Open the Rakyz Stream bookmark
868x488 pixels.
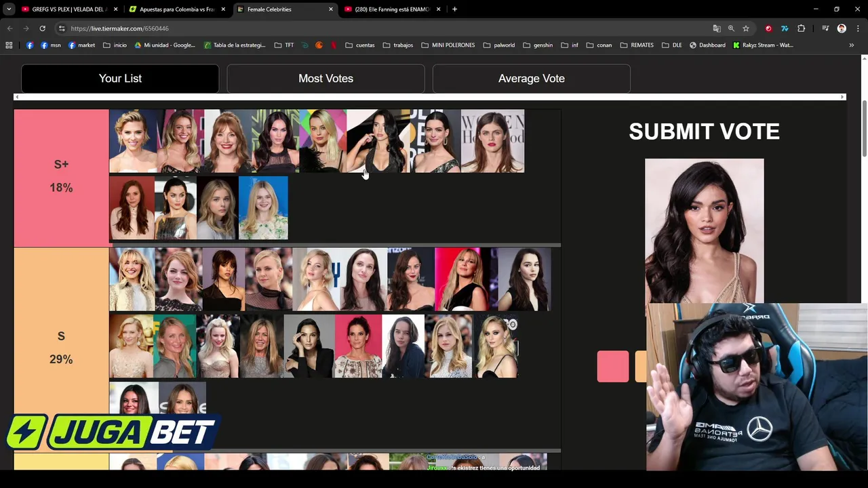point(763,45)
